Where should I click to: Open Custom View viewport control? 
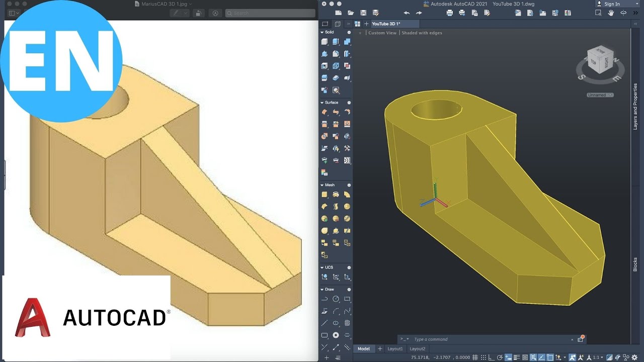[382, 33]
